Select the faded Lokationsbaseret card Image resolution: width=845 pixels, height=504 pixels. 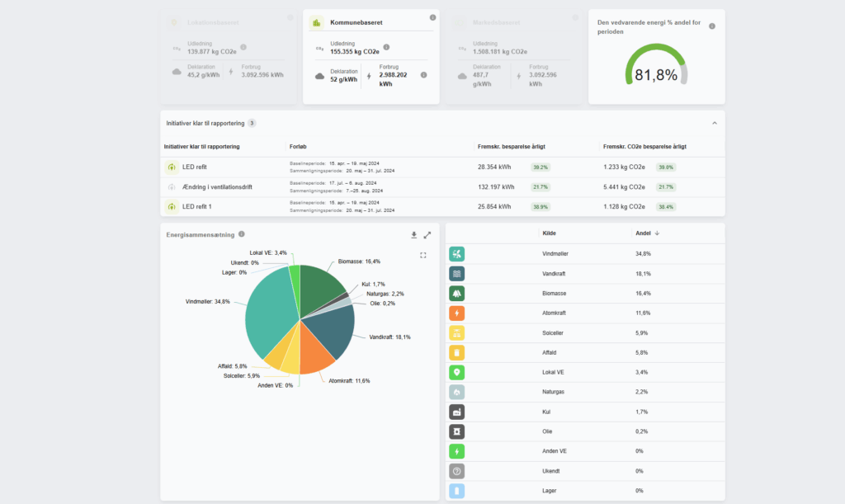pos(229,57)
